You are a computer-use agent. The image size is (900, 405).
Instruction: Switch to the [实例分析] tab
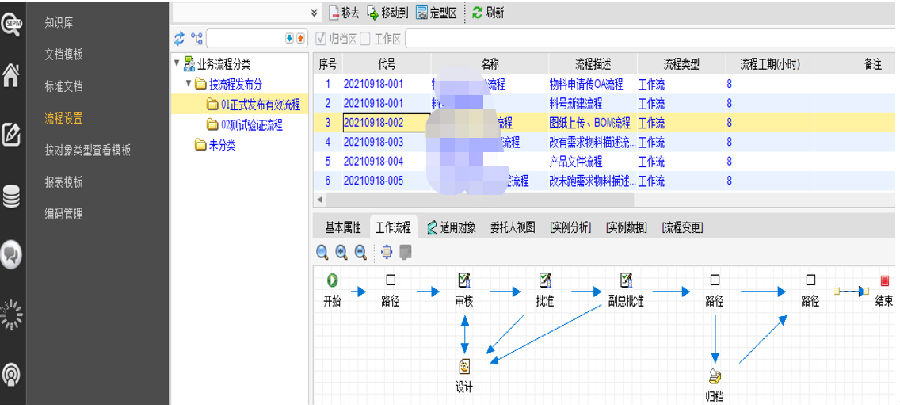click(x=570, y=227)
